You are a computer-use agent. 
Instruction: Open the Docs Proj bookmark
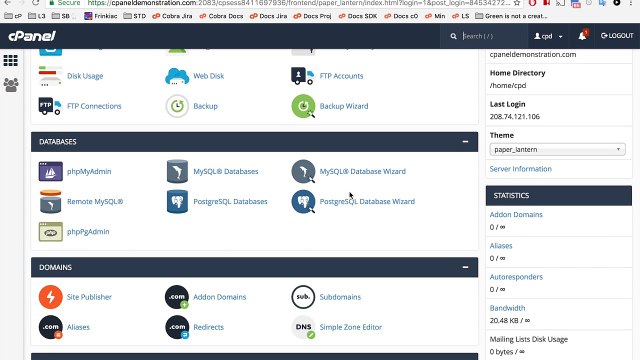tap(312, 16)
